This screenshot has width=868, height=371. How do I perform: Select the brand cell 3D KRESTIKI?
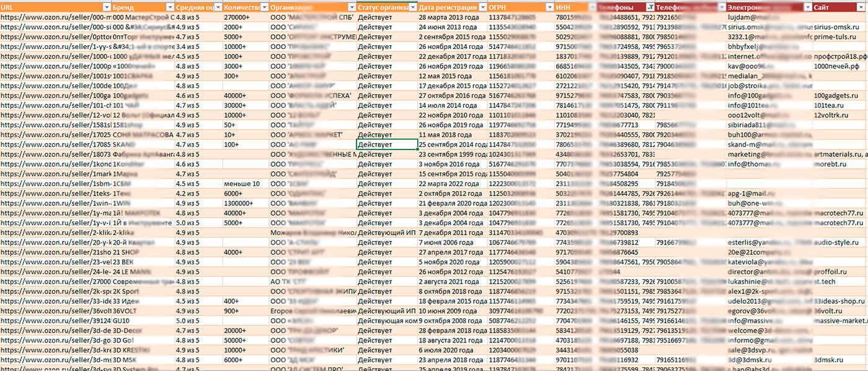143,349
